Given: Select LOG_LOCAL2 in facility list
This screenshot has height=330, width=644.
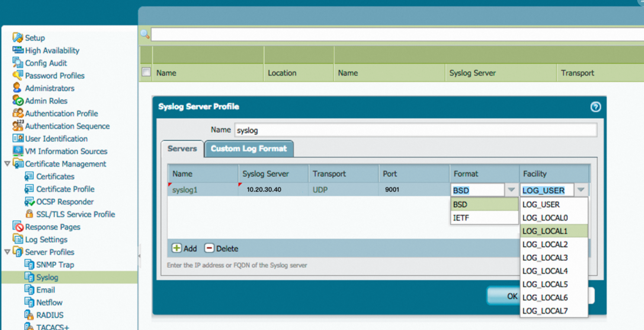Looking at the screenshot, I should point(554,244).
